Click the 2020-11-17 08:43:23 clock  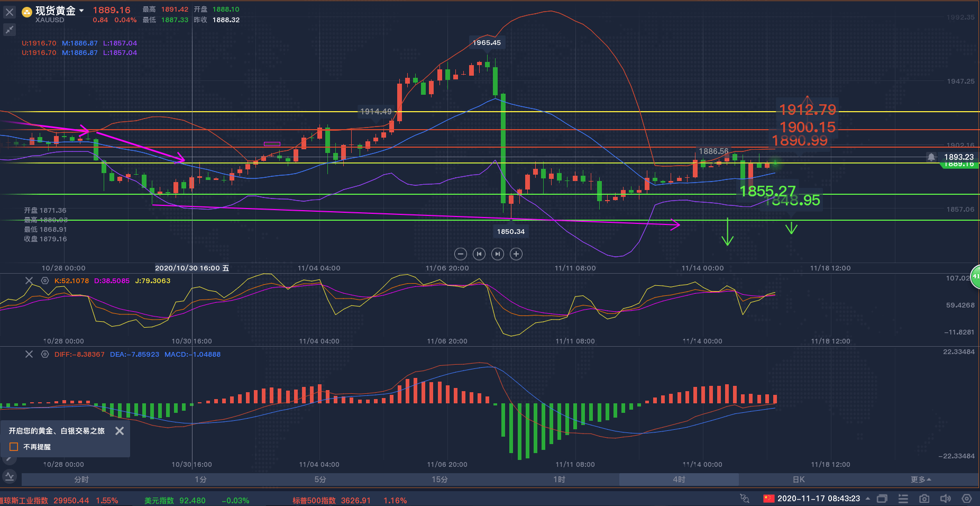(x=819, y=499)
